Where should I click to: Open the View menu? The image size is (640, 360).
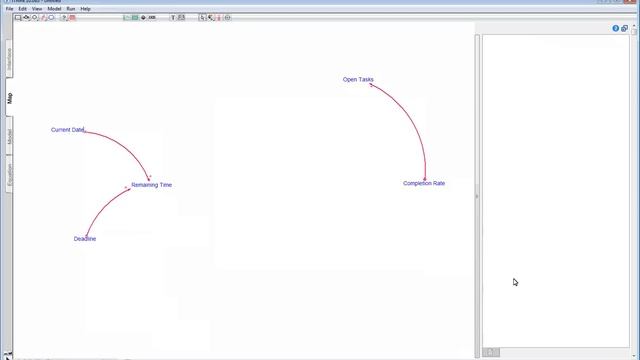(37, 9)
